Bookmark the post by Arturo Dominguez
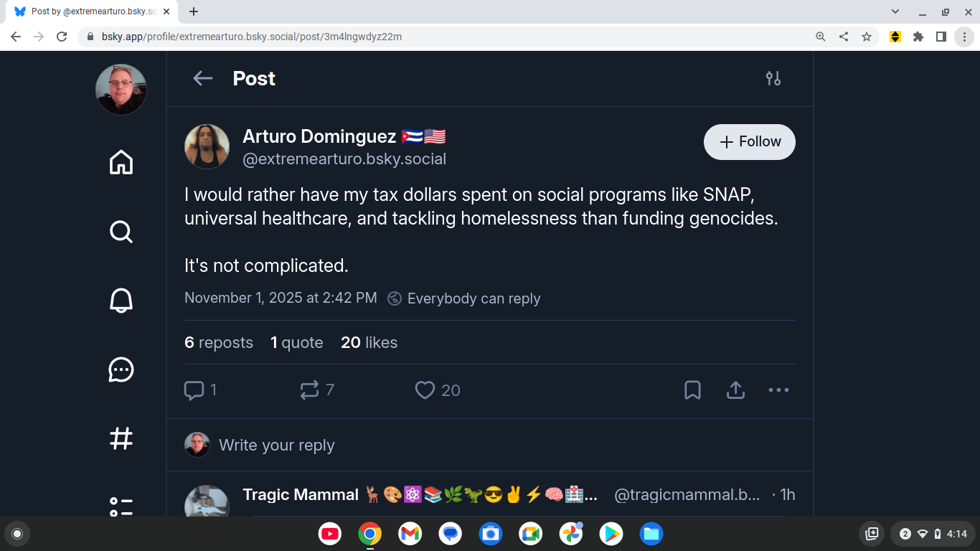 click(x=692, y=390)
